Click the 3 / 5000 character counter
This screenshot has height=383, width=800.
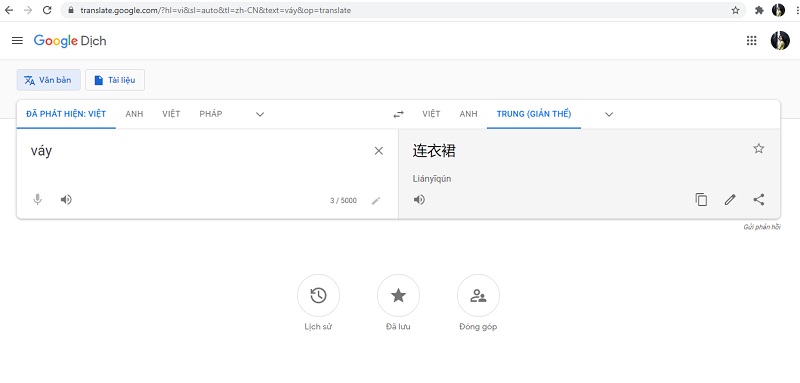pos(343,200)
